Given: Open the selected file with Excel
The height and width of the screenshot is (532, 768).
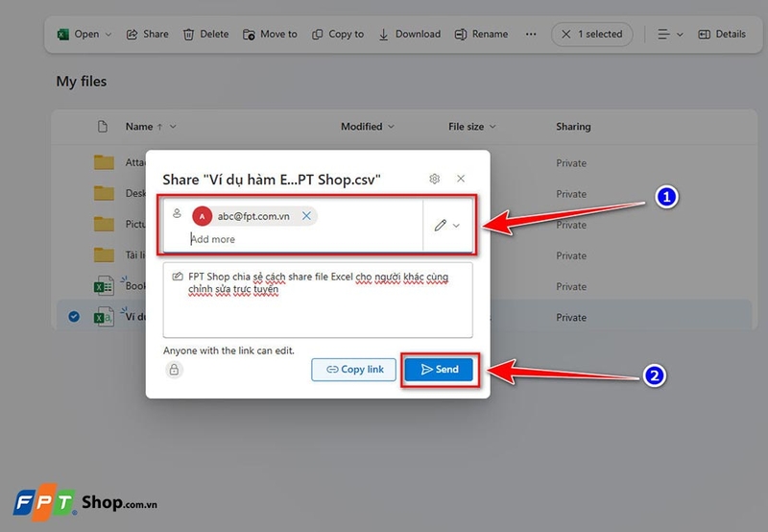Looking at the screenshot, I should (x=78, y=35).
